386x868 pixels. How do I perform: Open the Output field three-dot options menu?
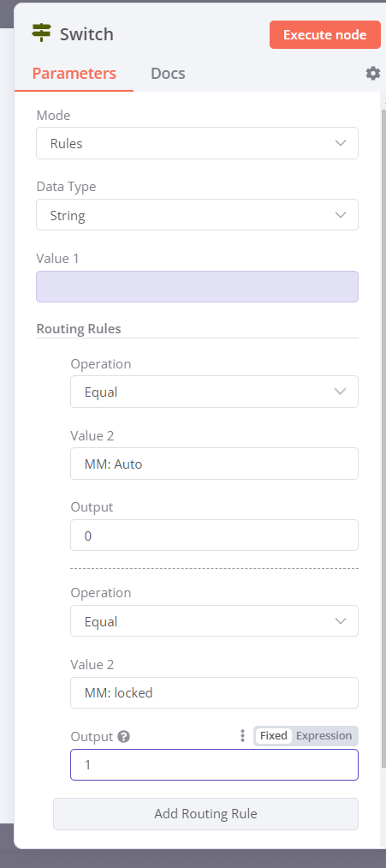(242, 736)
